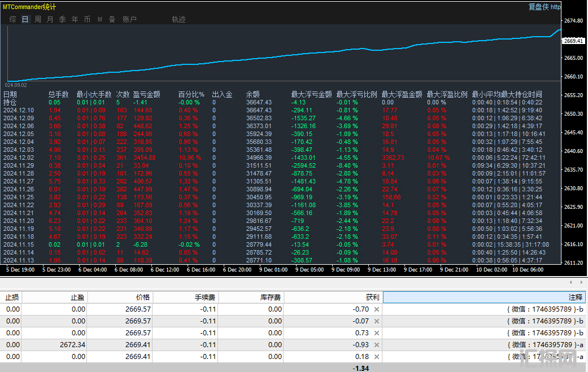Viewport: 588px width, 372px height.
Task: Open the 综 (summary) statistics tab
Action: pos(12,19)
